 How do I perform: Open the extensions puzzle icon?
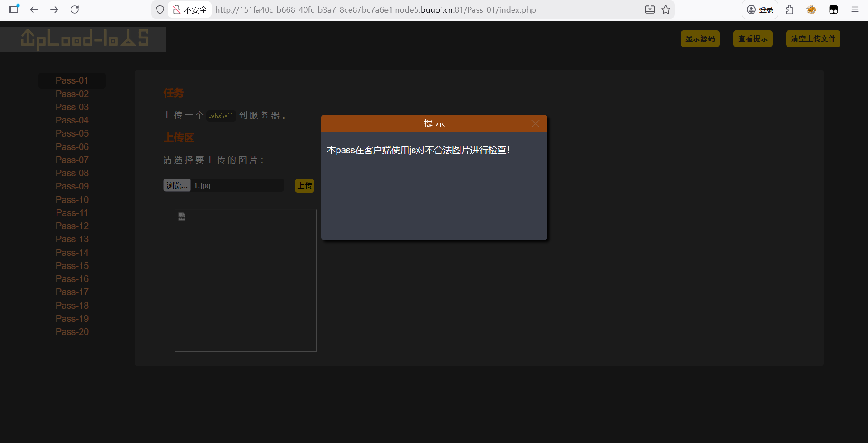[790, 9]
